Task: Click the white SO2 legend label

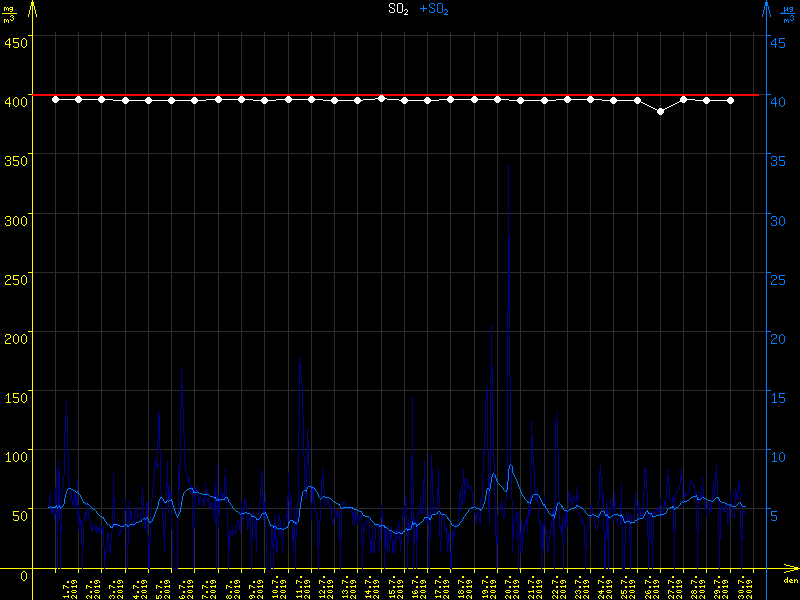Action: click(x=398, y=9)
